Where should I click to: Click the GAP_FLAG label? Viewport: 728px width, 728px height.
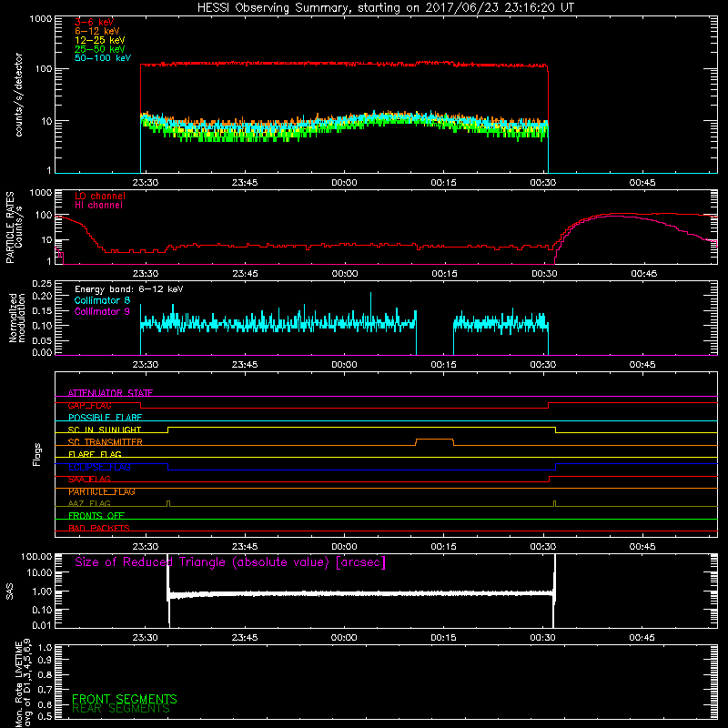point(89,405)
